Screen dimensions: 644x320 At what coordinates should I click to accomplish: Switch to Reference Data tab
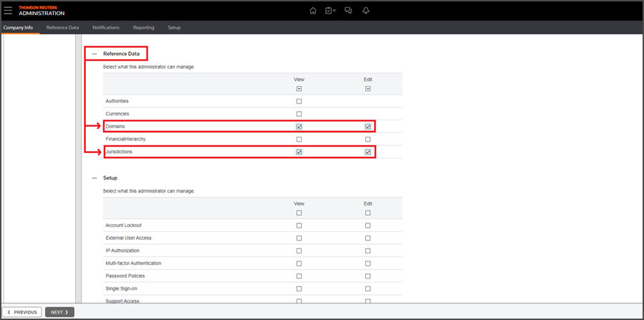coord(62,27)
